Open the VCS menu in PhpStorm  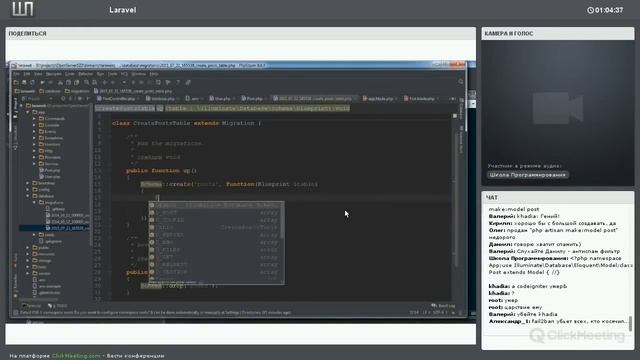pos(124,74)
